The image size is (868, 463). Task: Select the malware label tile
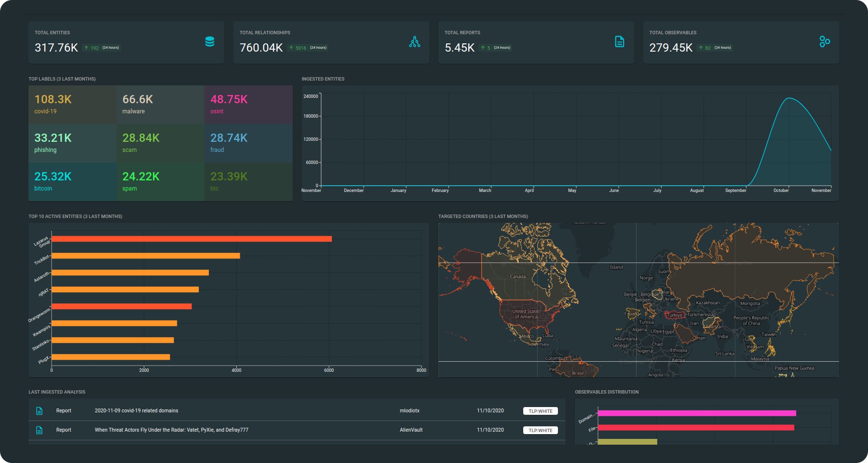(x=160, y=105)
